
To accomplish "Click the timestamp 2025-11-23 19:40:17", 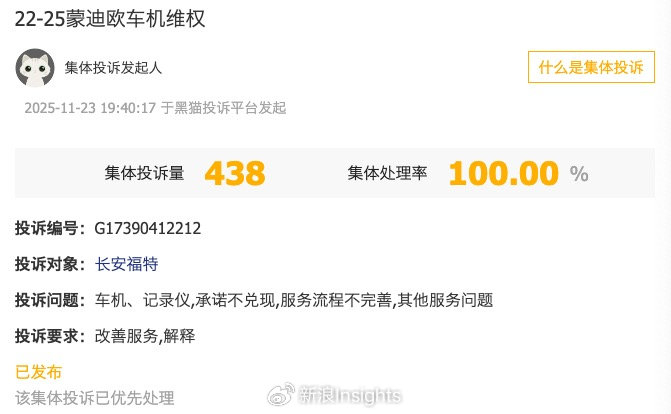I will [90, 108].
